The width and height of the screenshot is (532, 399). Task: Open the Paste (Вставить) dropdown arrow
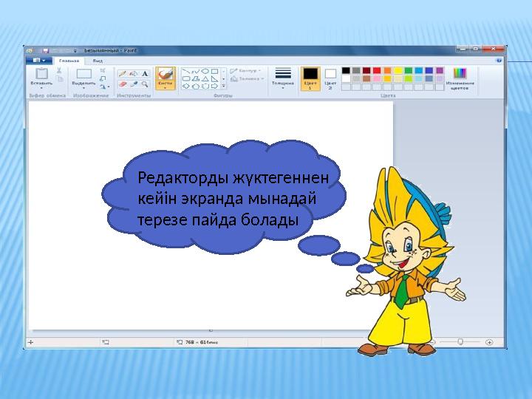(x=41, y=88)
